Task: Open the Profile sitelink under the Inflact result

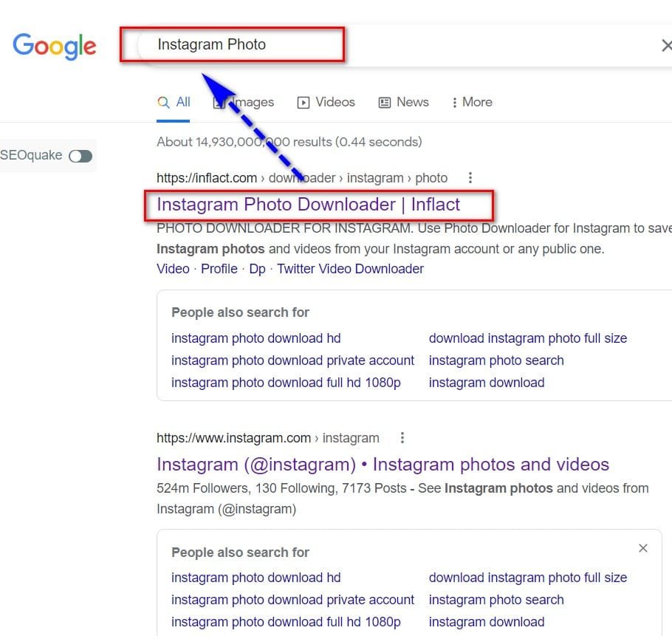Action: tap(219, 269)
